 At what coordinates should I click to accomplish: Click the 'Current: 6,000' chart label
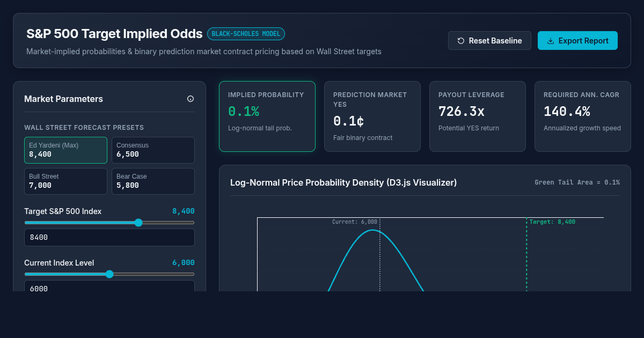[x=355, y=222]
